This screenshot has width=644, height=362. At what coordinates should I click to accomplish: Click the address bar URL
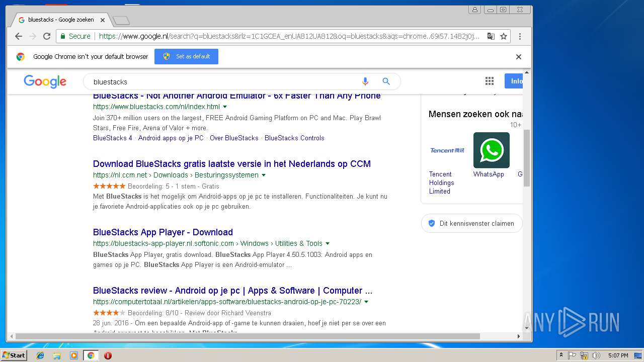[x=289, y=36]
